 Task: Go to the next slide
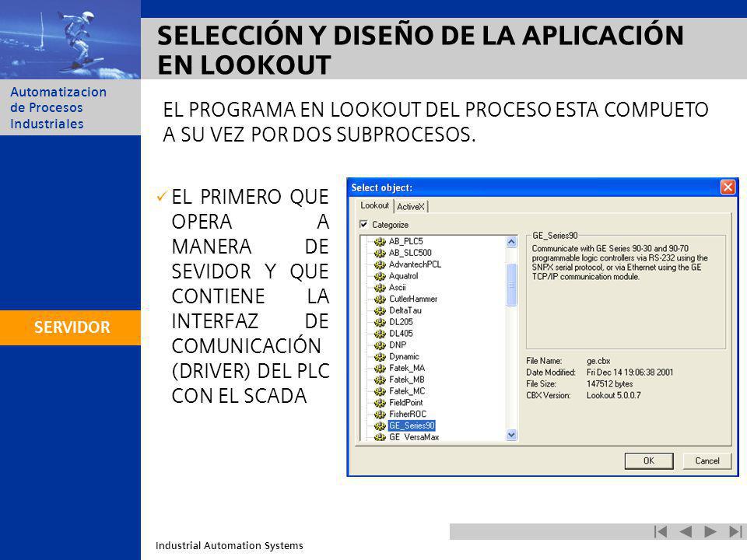(x=710, y=531)
